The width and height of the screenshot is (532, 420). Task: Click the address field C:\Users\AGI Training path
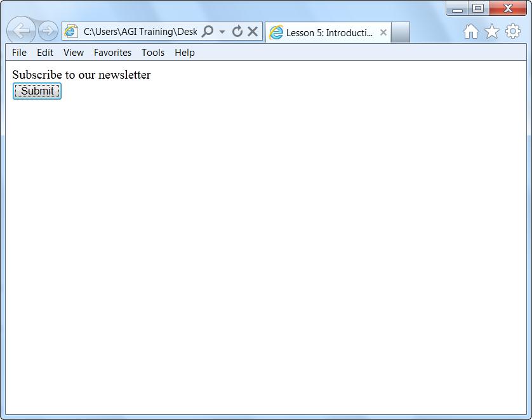pos(140,32)
